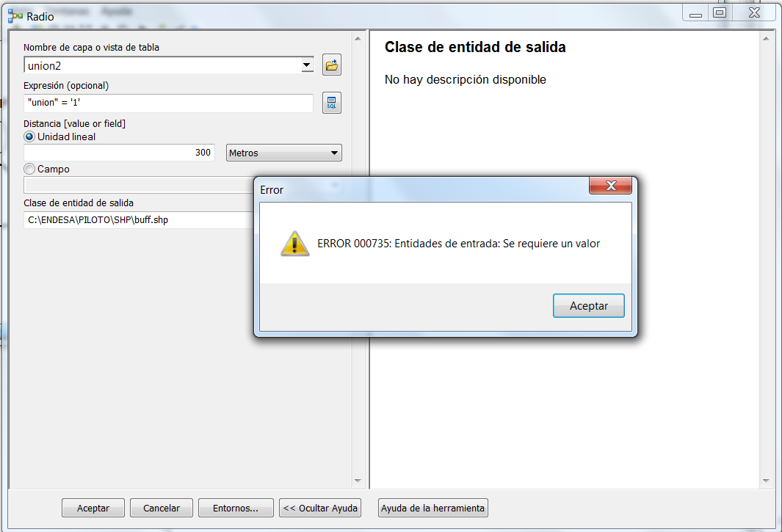Open the Metros units dropdown
782x532 pixels.
[x=283, y=153]
